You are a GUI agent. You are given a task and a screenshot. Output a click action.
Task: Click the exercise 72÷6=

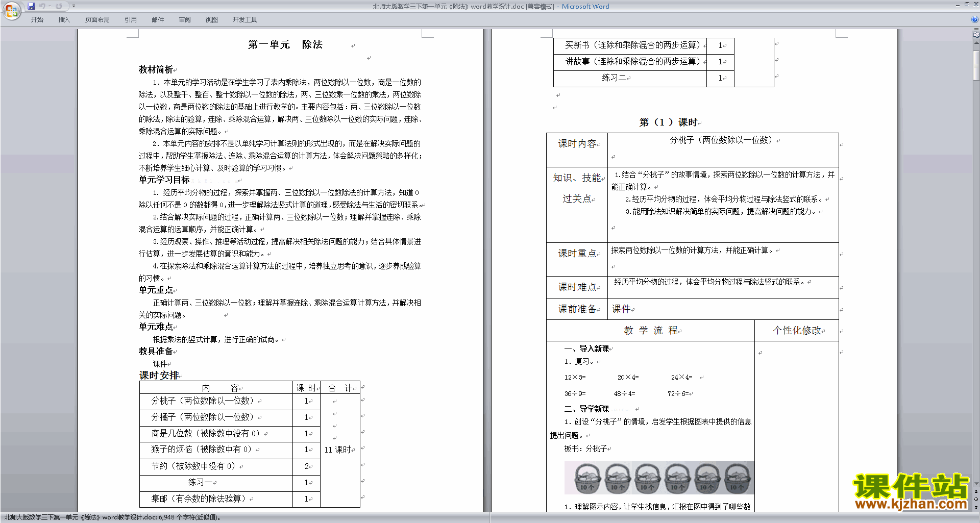tap(678, 394)
